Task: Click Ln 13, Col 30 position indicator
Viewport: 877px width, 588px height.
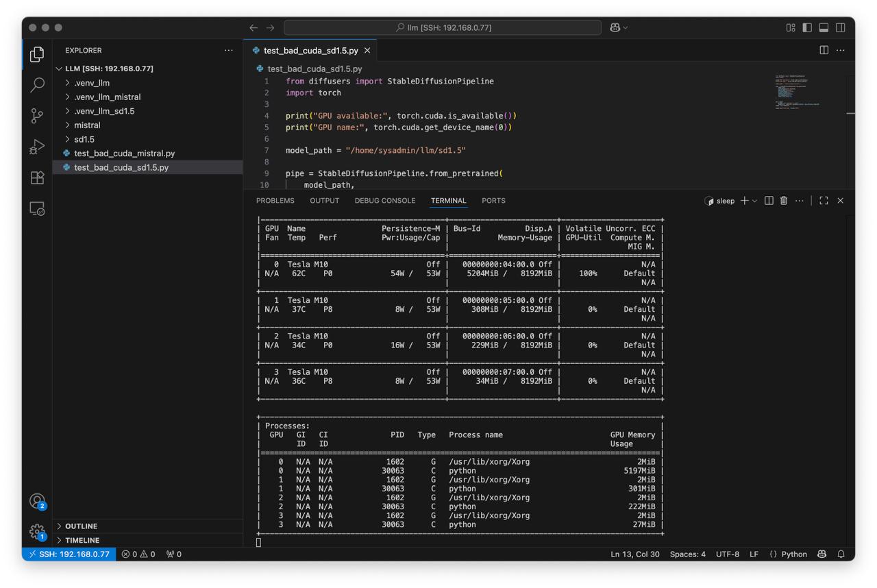Action: (x=635, y=554)
